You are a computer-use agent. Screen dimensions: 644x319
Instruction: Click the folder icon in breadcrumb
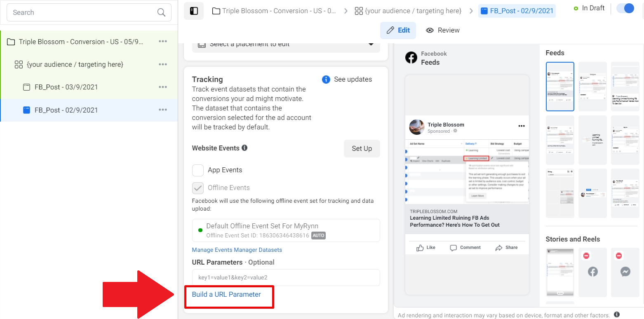click(216, 11)
